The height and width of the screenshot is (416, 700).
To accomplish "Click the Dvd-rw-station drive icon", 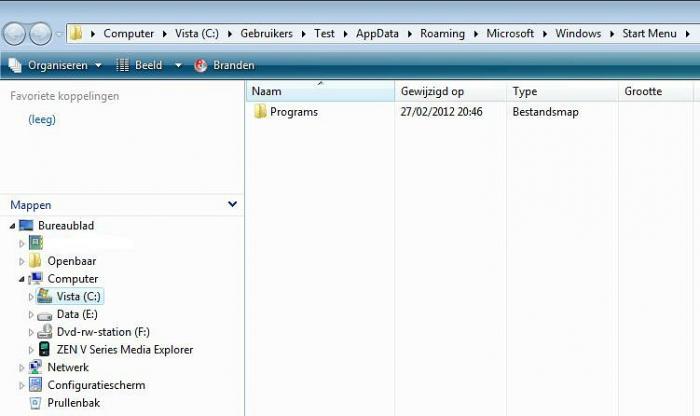I will point(44,332).
